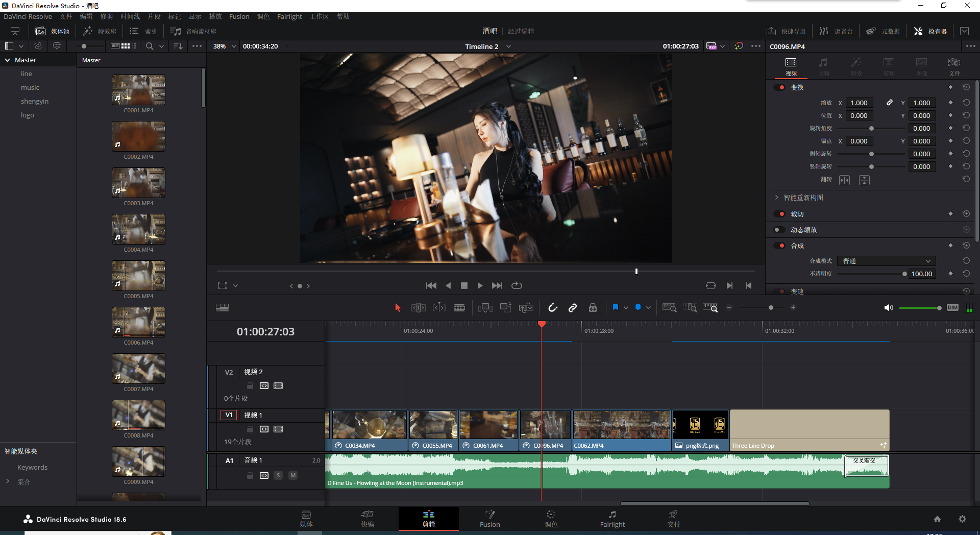Collapse the Master bin tree

(x=8, y=60)
